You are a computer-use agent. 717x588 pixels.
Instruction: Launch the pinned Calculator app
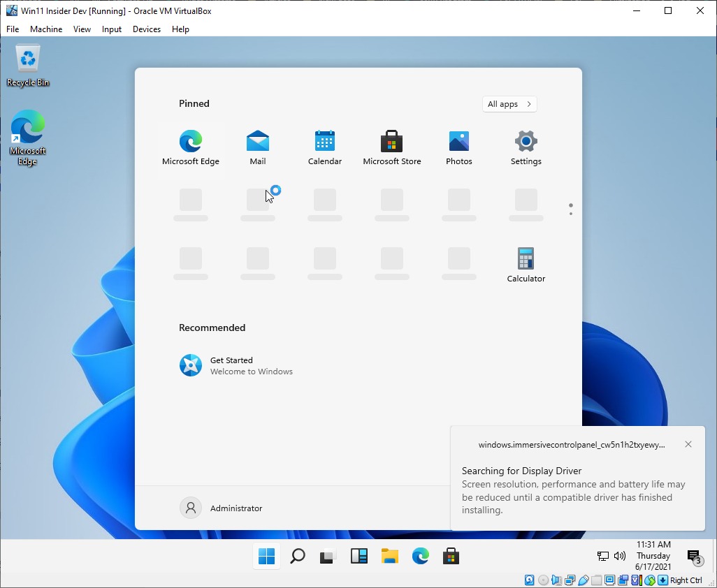pos(526,265)
